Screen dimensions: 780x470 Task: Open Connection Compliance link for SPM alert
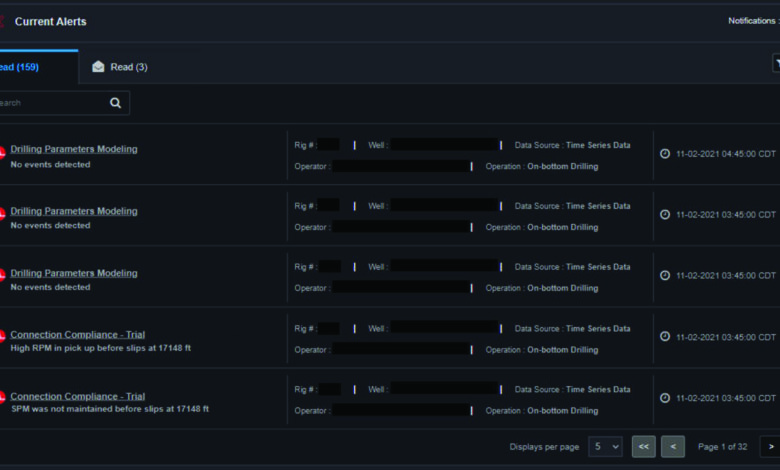click(77, 396)
